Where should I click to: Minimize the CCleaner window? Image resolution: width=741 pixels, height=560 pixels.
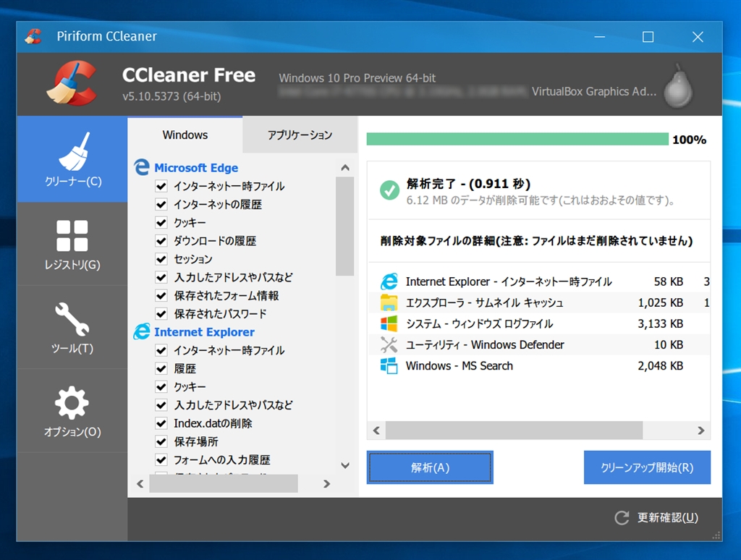tap(600, 37)
